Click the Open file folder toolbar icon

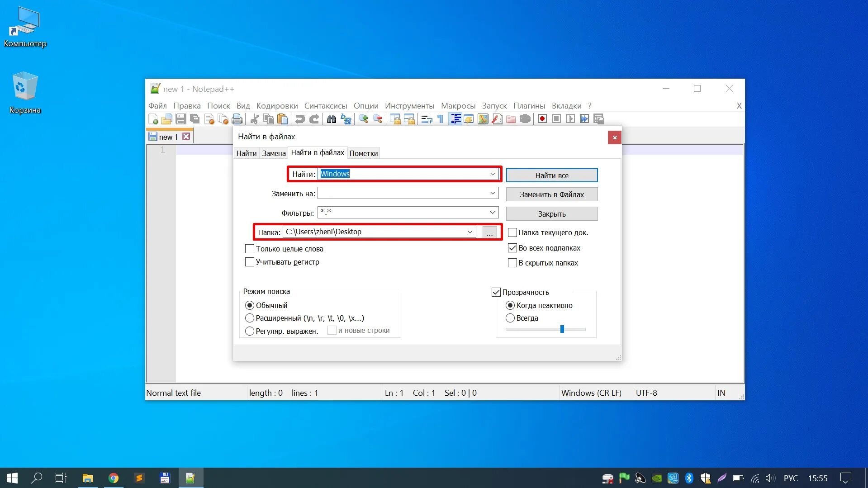(x=167, y=119)
